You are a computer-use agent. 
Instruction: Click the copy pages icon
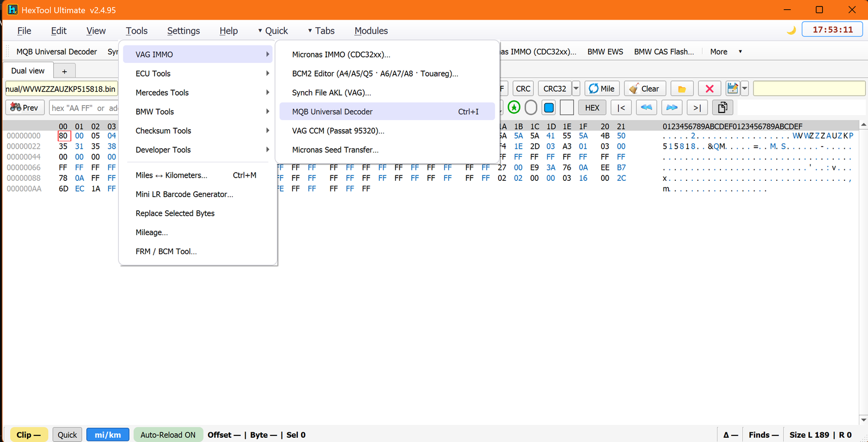pos(722,108)
